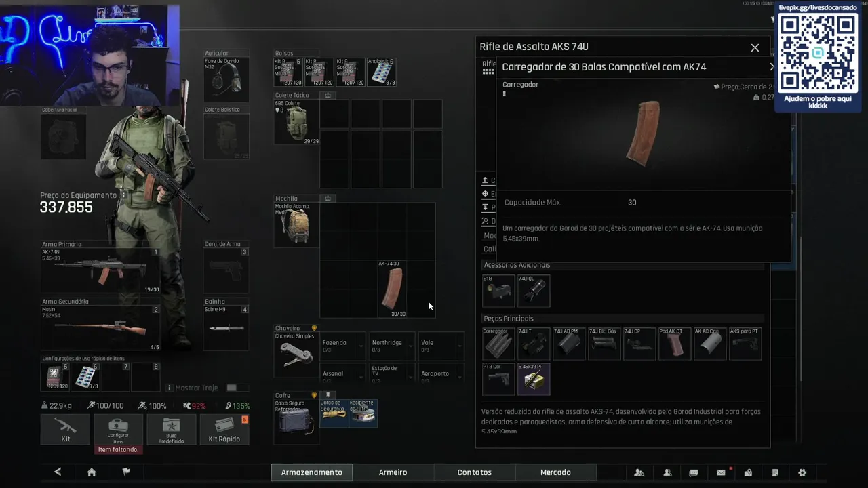Click the Kit button
The width and height of the screenshot is (868, 488).
click(x=65, y=429)
